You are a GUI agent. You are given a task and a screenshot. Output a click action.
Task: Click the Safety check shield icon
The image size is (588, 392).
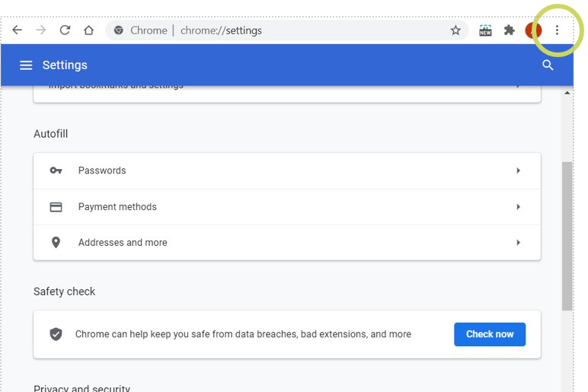(56, 334)
